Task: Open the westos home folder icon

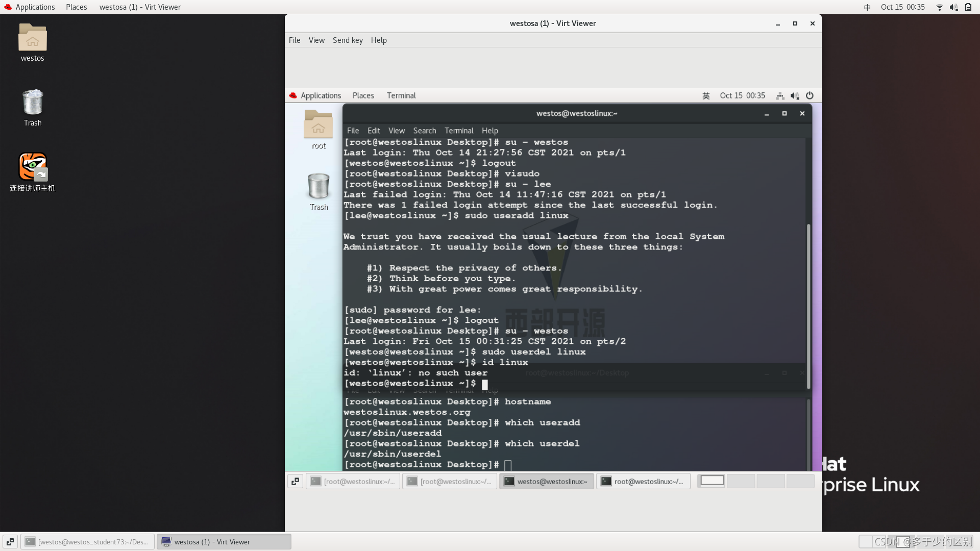Action: (32, 38)
